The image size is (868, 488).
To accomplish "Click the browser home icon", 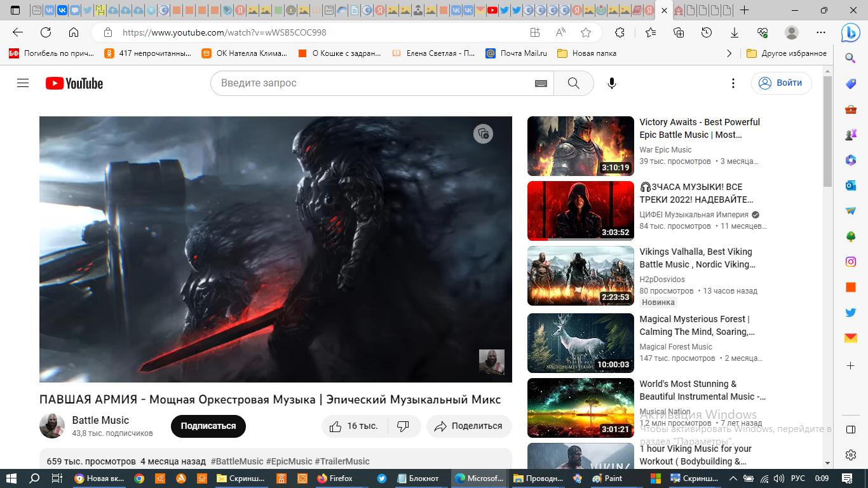I will click(x=74, y=32).
